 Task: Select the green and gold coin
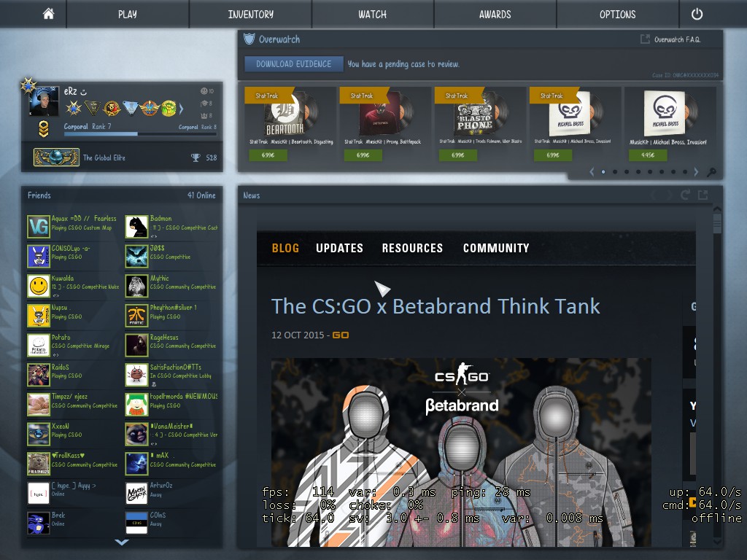pos(169,108)
